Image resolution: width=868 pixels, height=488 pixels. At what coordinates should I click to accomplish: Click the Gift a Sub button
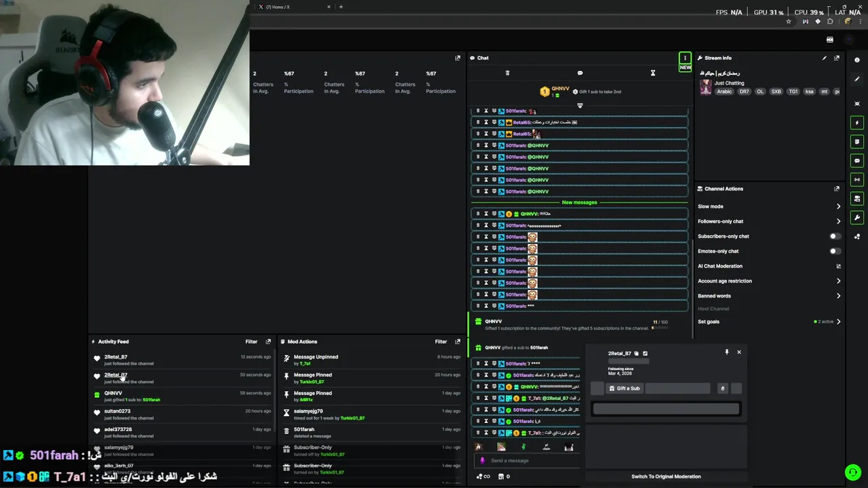625,388
